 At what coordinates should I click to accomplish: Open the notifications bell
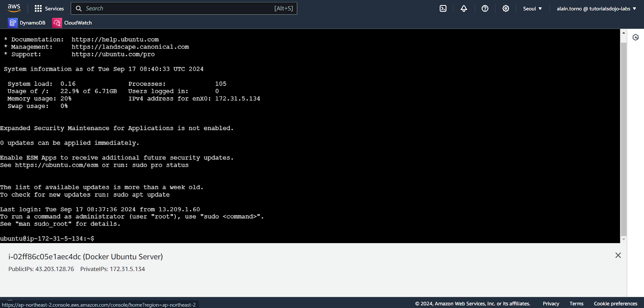point(464,8)
